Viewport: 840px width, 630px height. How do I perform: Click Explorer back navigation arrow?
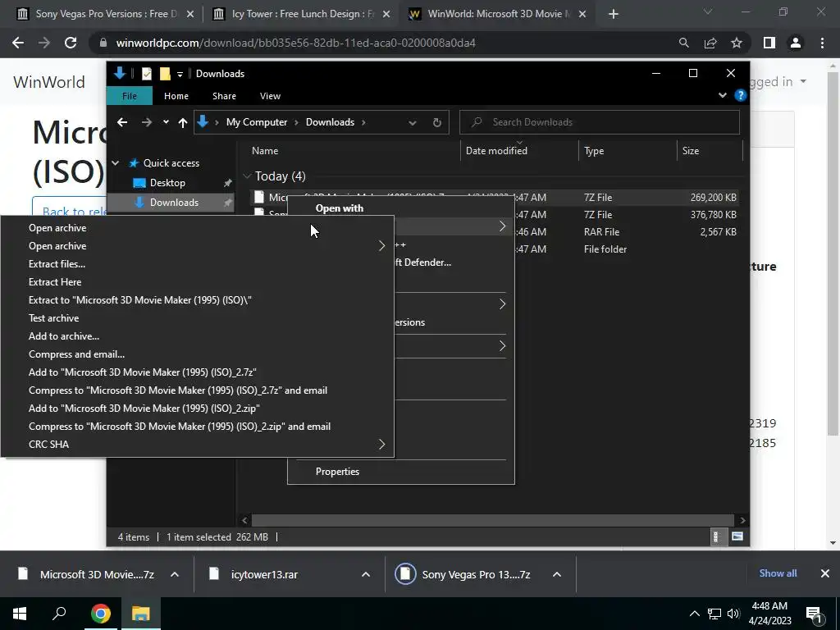122,122
